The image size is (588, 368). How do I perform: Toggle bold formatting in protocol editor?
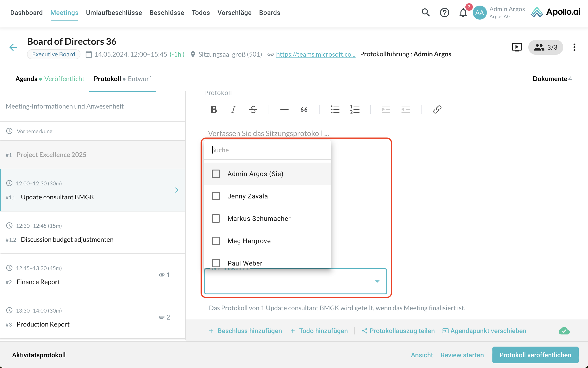click(214, 109)
